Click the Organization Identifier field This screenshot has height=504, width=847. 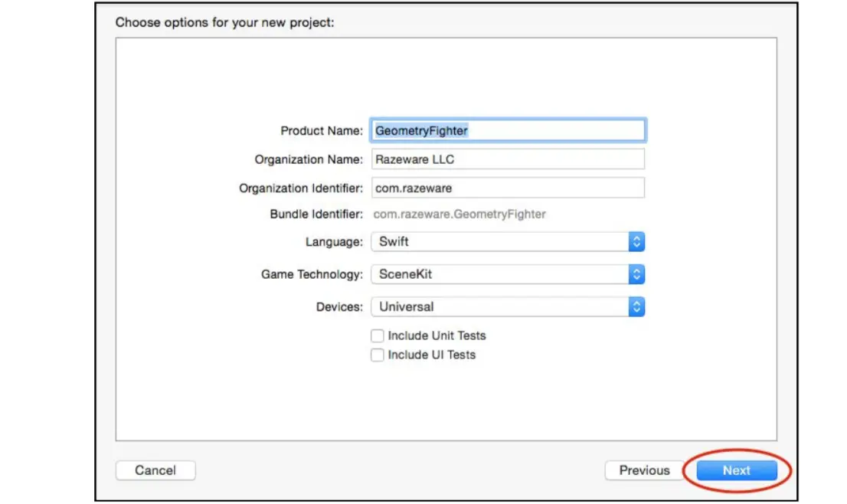coord(508,188)
